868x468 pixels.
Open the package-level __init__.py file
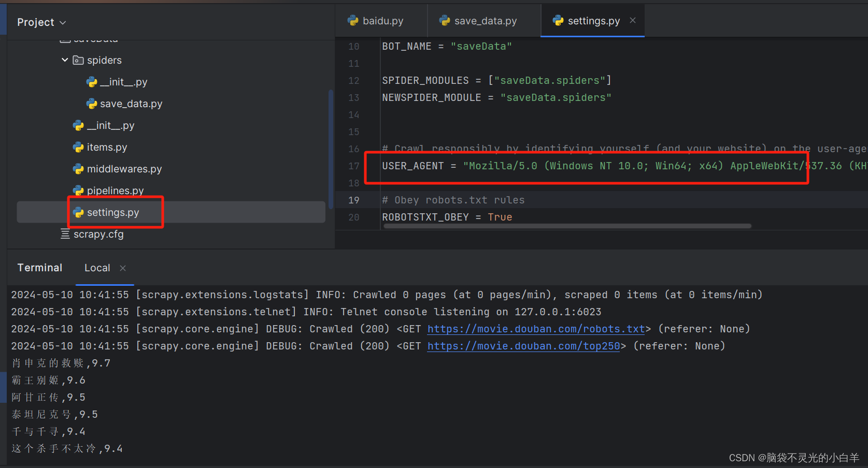click(110, 125)
